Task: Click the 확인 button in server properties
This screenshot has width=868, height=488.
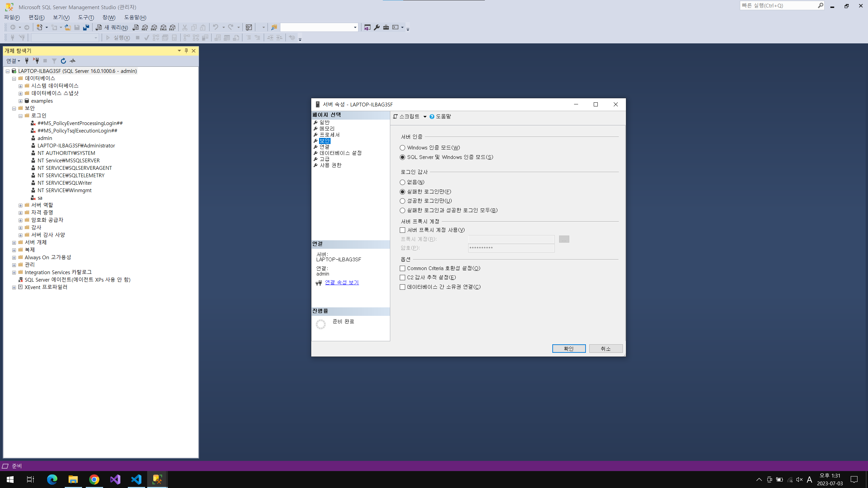Action: tap(569, 348)
